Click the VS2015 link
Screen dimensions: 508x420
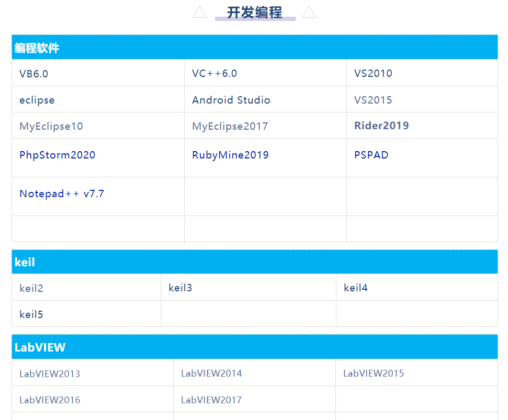pos(373,100)
